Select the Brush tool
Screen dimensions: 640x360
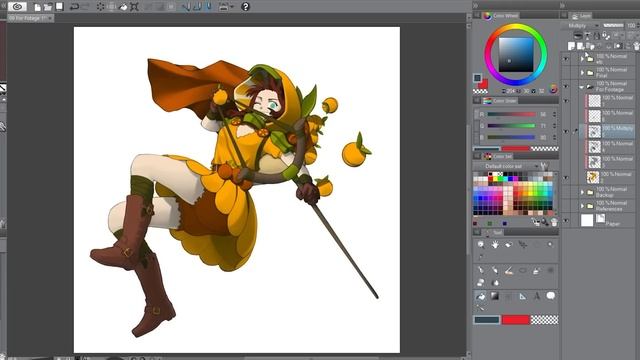509,270
